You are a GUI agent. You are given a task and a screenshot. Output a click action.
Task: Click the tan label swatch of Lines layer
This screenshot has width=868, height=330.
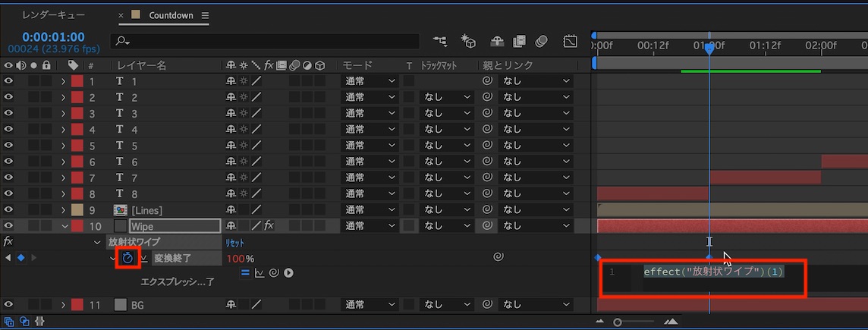click(x=77, y=210)
